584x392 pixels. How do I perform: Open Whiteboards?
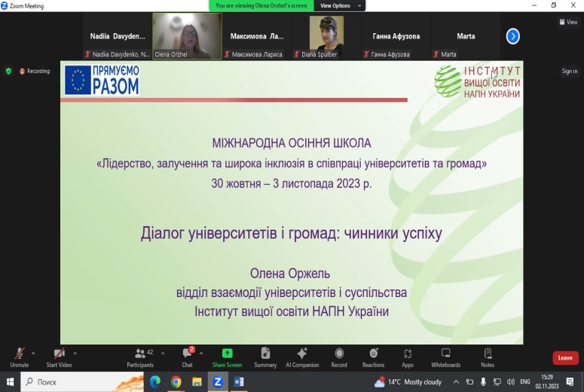point(446,358)
